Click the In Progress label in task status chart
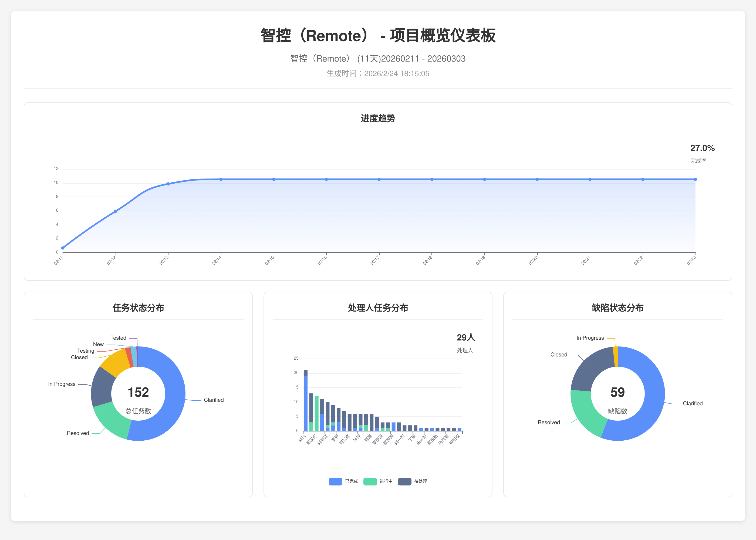This screenshot has height=540, width=756. 62,384
